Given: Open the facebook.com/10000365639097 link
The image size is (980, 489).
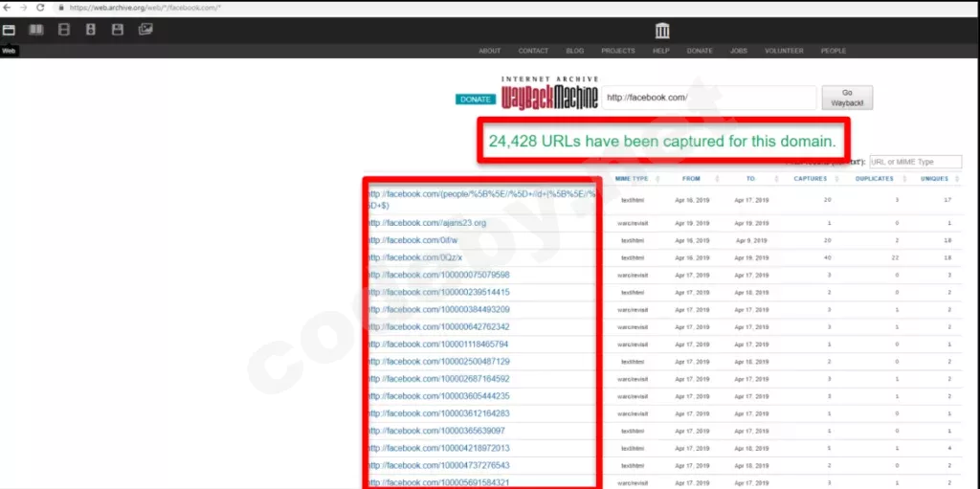Looking at the screenshot, I should tap(436, 431).
